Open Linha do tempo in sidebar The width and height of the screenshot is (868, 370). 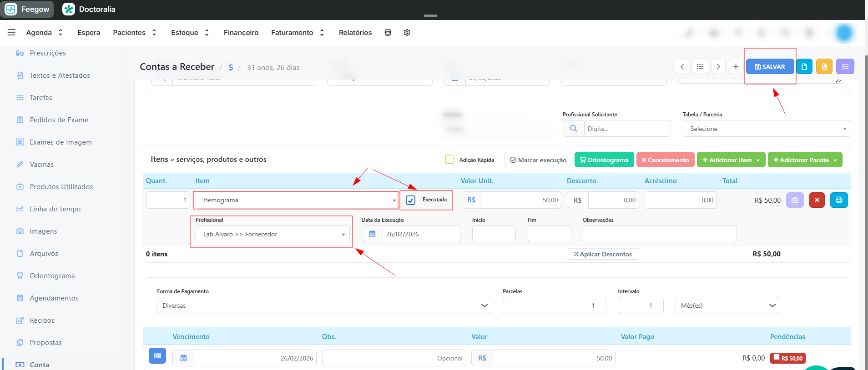pos(55,209)
